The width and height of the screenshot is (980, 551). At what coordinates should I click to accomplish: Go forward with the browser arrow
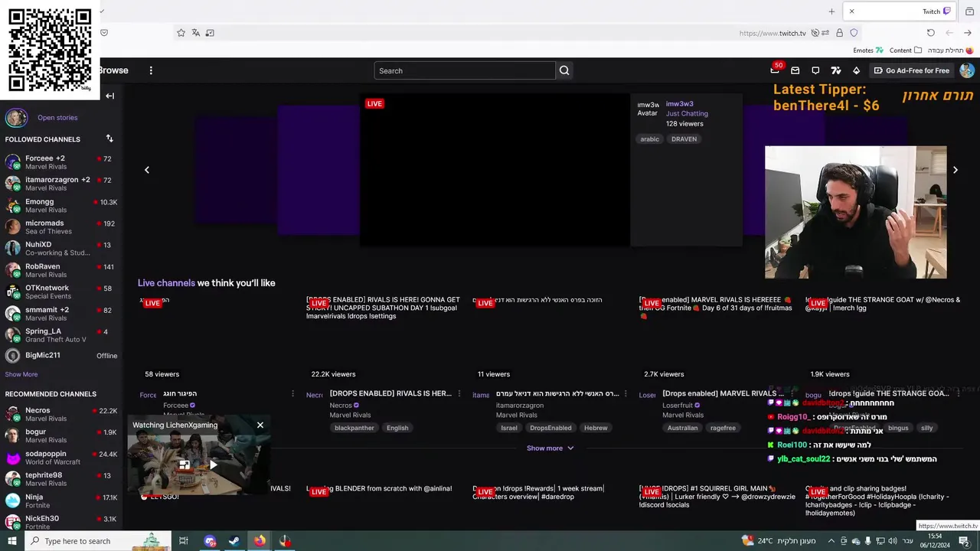pos(968,33)
